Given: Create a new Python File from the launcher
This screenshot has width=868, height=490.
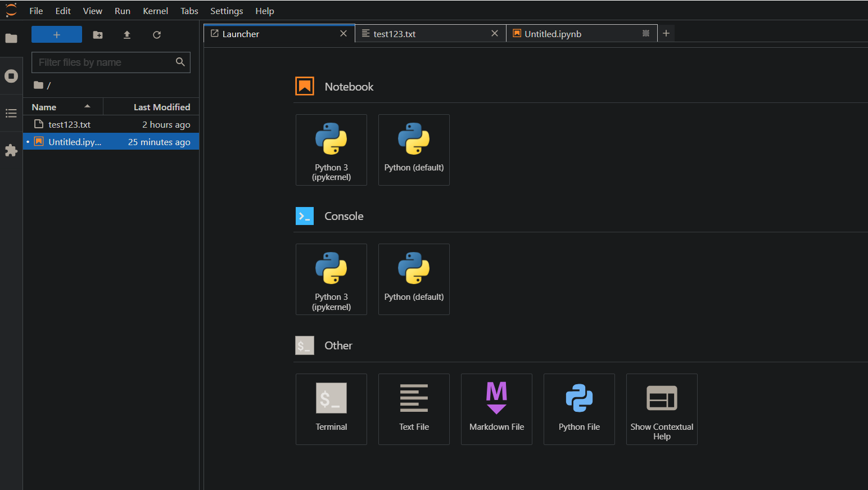Looking at the screenshot, I should click(x=579, y=409).
